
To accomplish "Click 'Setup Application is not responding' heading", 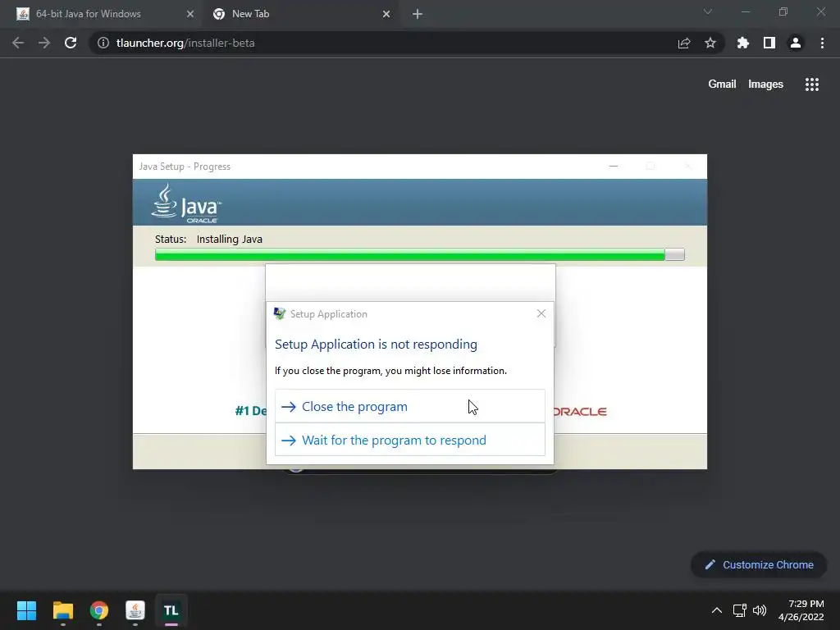I will click(x=376, y=344).
